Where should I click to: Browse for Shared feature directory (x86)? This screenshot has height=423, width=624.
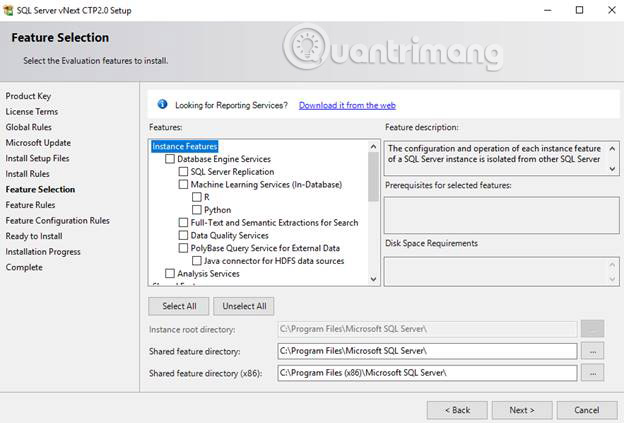(593, 373)
